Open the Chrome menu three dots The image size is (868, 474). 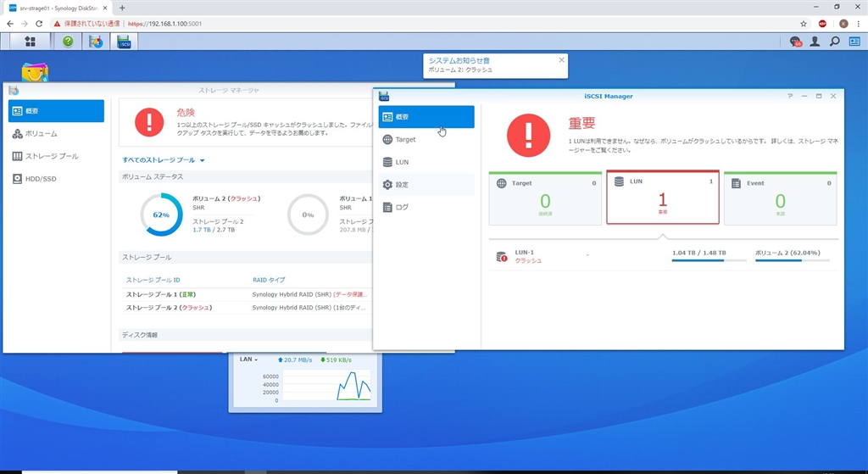pos(858,24)
